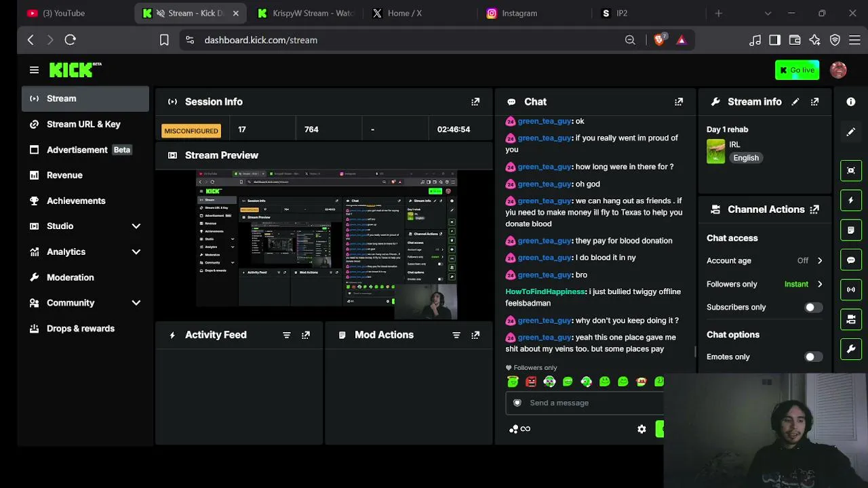Screen dimensions: 868x488
Task: Expand the Analytics submenu
Action: tap(136, 251)
